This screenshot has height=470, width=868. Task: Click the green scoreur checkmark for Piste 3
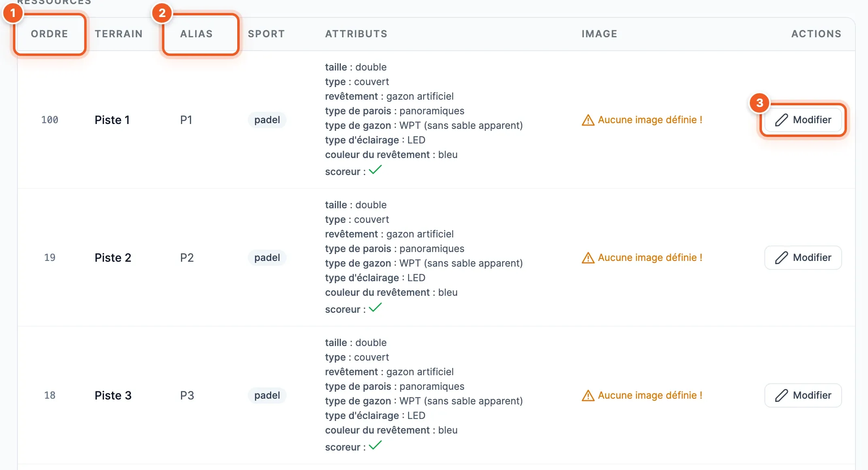pyautogui.click(x=375, y=445)
